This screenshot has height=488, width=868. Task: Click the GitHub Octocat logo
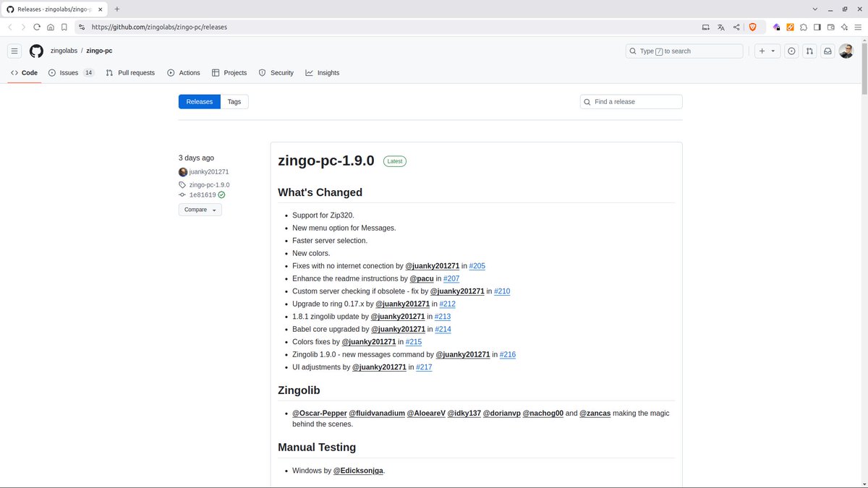pos(36,51)
